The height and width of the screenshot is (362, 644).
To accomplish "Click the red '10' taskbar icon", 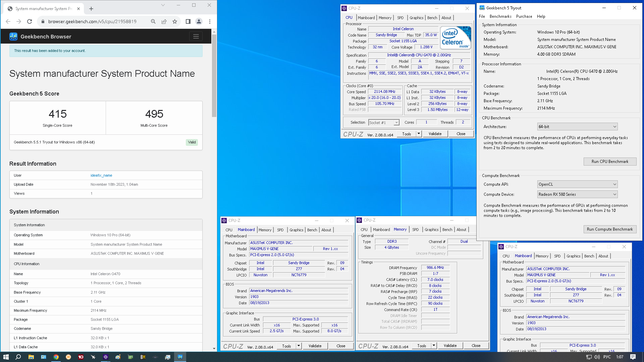I will [81, 357].
